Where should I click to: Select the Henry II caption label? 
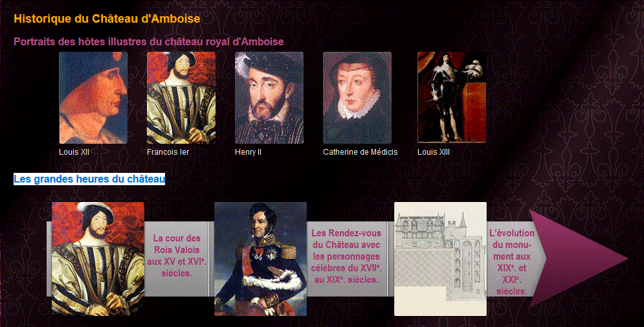click(x=248, y=152)
